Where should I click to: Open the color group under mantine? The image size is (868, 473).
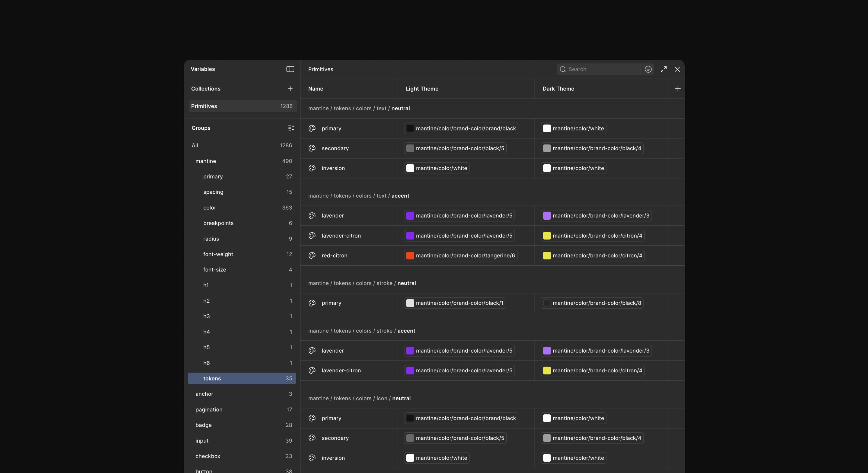[x=210, y=207]
